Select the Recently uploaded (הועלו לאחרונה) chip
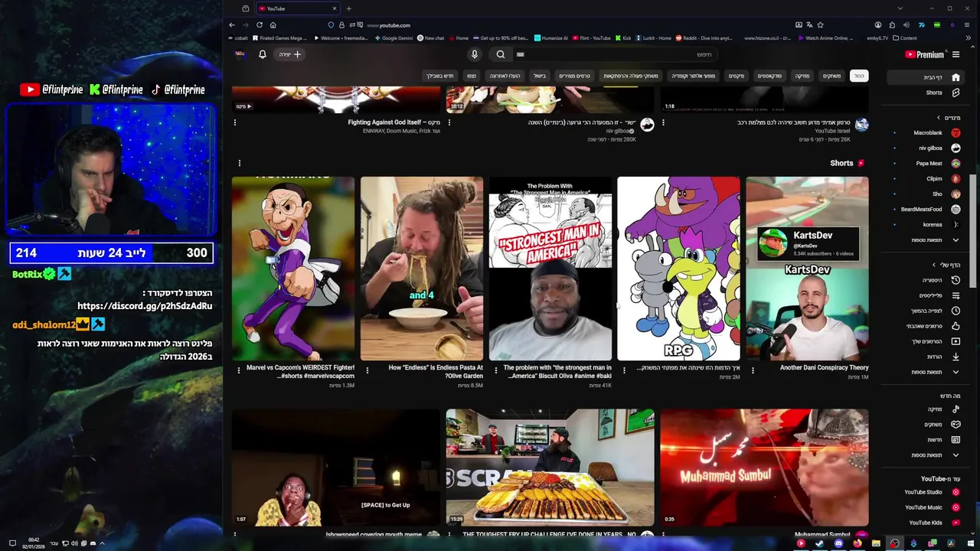Screen dimensions: 980x551 coord(505,76)
